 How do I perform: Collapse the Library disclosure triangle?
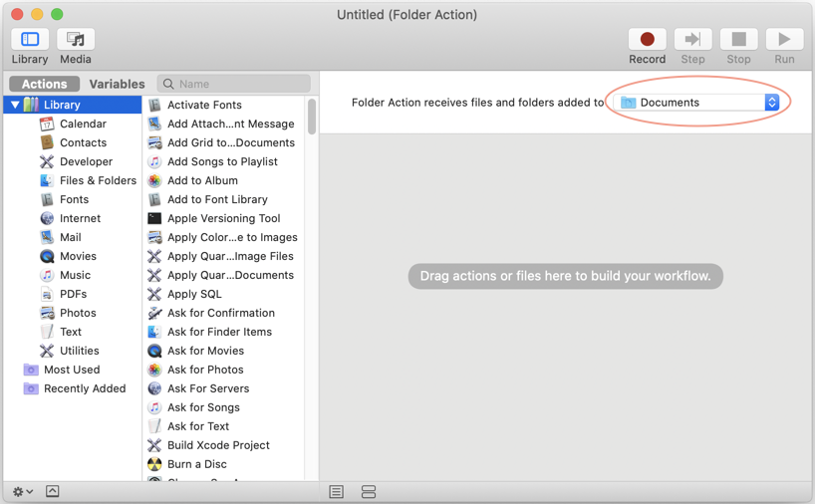(x=15, y=105)
